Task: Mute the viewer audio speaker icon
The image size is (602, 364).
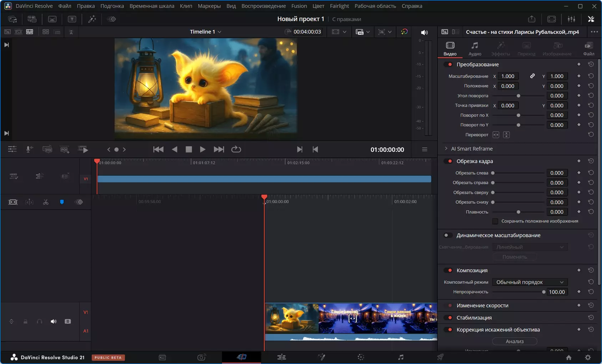Action: point(424,32)
